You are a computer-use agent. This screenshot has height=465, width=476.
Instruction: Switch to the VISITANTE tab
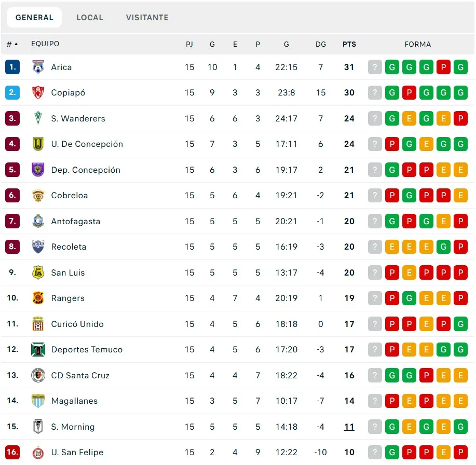click(x=147, y=18)
